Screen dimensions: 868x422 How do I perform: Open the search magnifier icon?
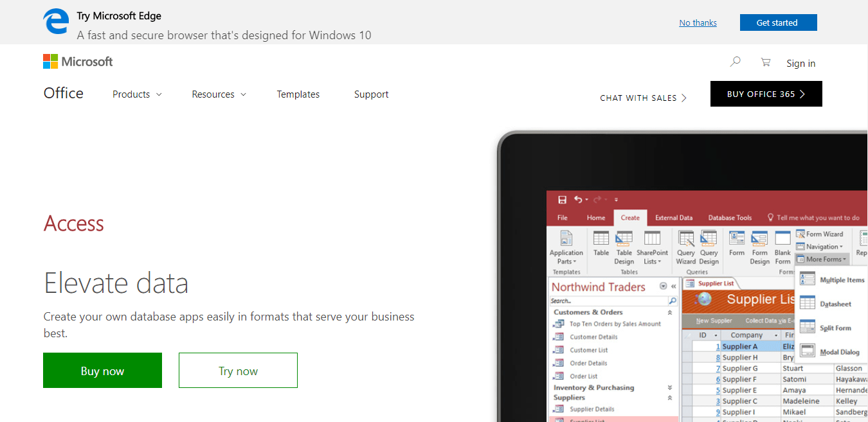click(736, 62)
